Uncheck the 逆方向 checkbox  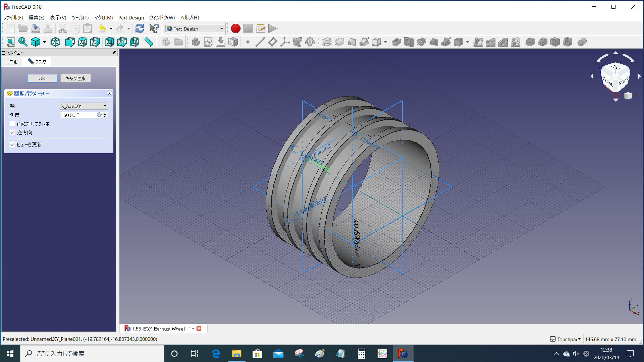pos(13,132)
